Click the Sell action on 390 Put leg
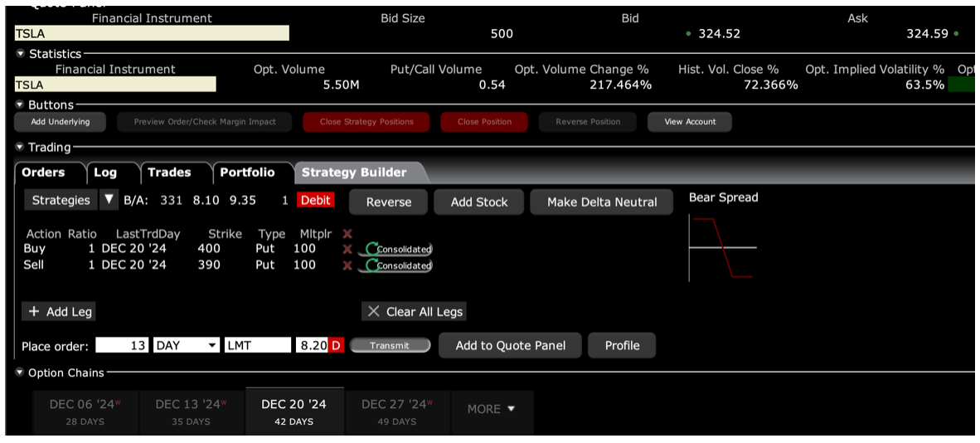This screenshot has width=980, height=443. 34,265
